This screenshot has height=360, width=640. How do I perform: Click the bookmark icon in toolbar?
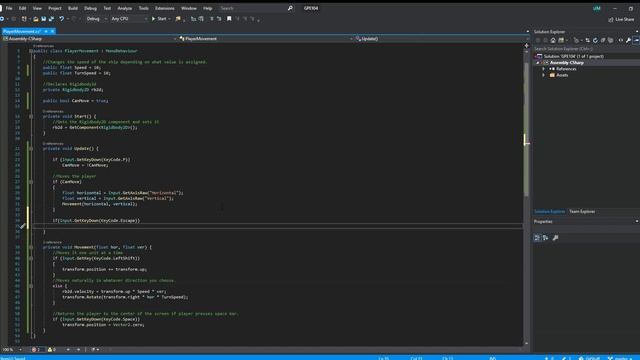coord(229,19)
